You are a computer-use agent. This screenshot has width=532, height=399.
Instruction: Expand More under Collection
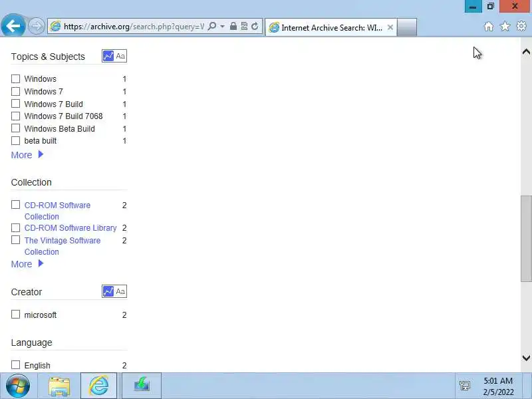27,264
